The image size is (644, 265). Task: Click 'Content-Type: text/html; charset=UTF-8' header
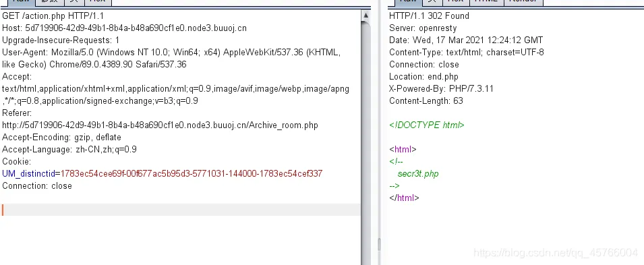466,53
